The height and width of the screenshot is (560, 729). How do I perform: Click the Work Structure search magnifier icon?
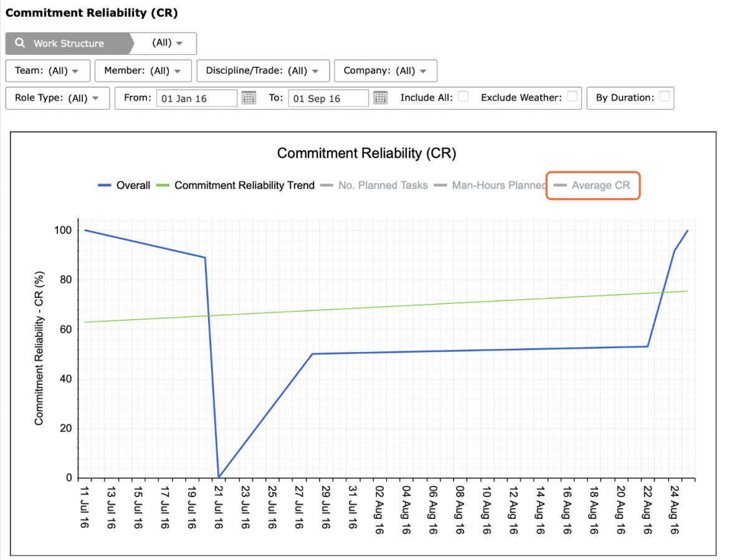click(20, 43)
